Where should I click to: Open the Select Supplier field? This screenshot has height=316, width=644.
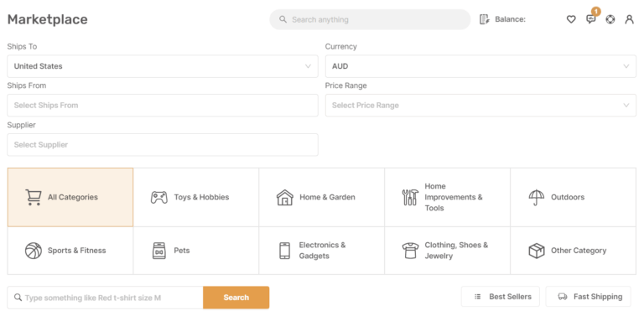163,144
